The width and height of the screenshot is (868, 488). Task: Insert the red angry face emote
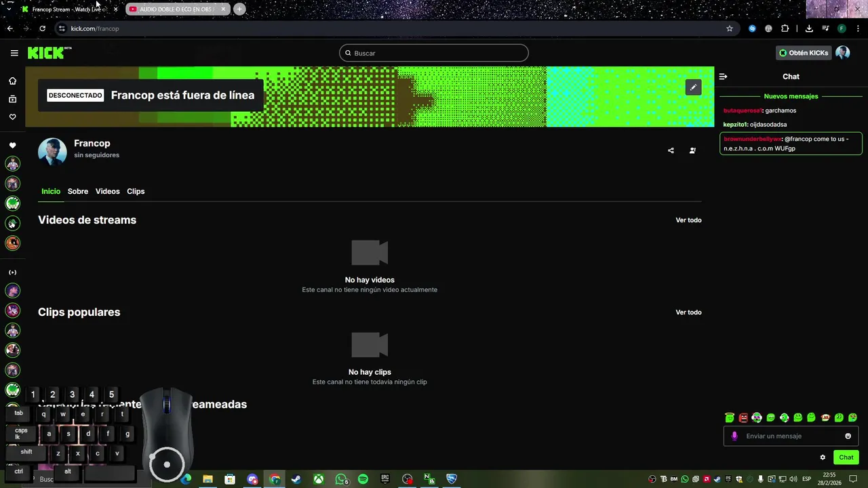743,418
